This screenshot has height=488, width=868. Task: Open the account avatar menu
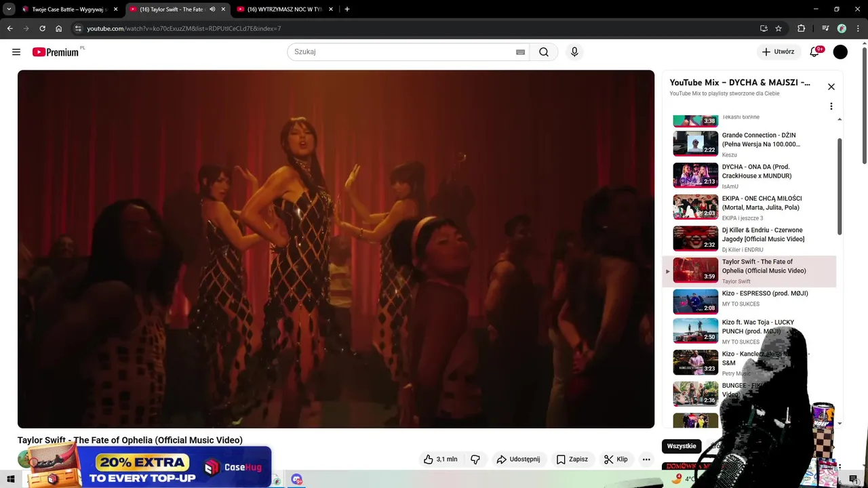coord(840,52)
